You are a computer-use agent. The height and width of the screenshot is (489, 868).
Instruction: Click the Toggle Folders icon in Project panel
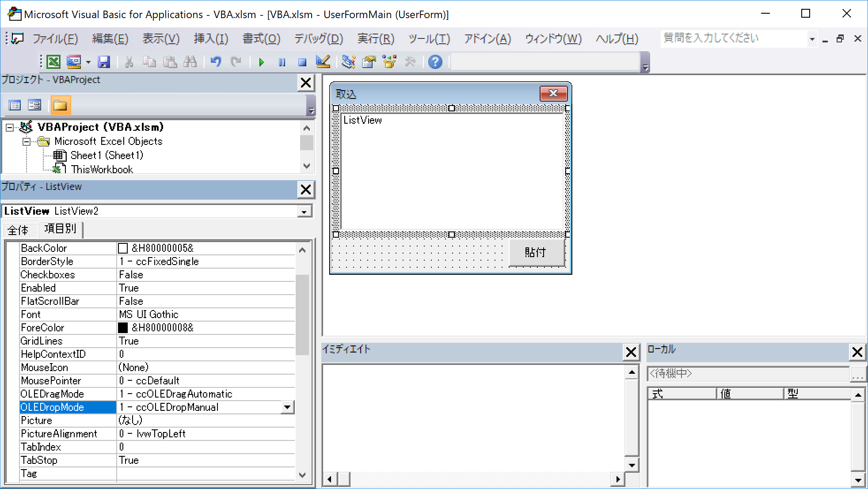pyautogui.click(x=60, y=105)
